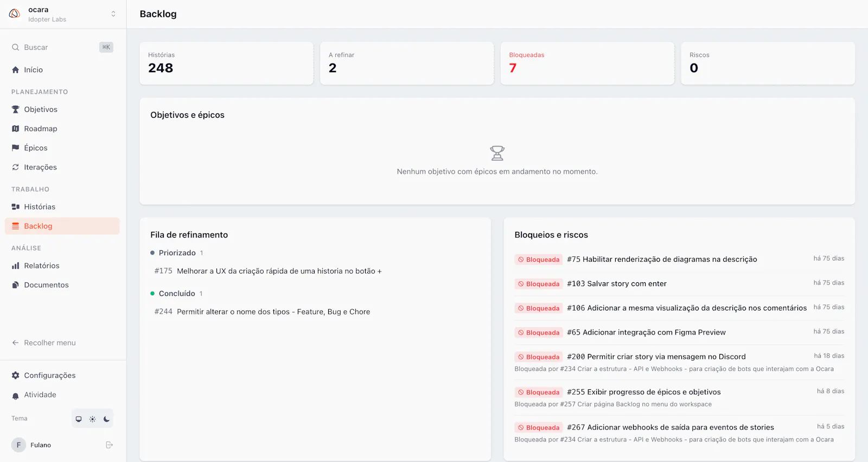This screenshot has height=462, width=868.
Task: Open #106 Adicionar a mesma visualização da descrição
Action: pos(687,308)
